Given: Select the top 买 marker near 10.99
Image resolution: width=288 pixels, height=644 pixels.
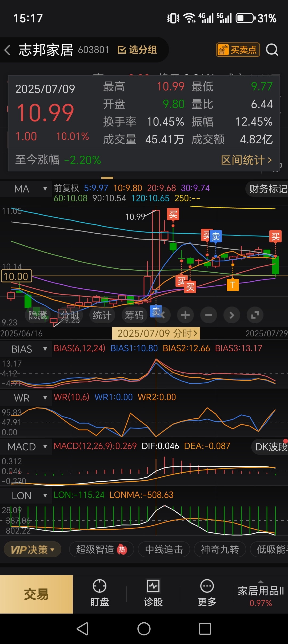Looking at the screenshot, I should (x=173, y=214).
